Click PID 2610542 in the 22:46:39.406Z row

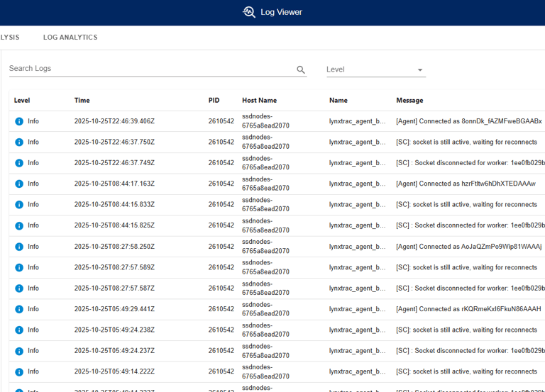point(221,121)
